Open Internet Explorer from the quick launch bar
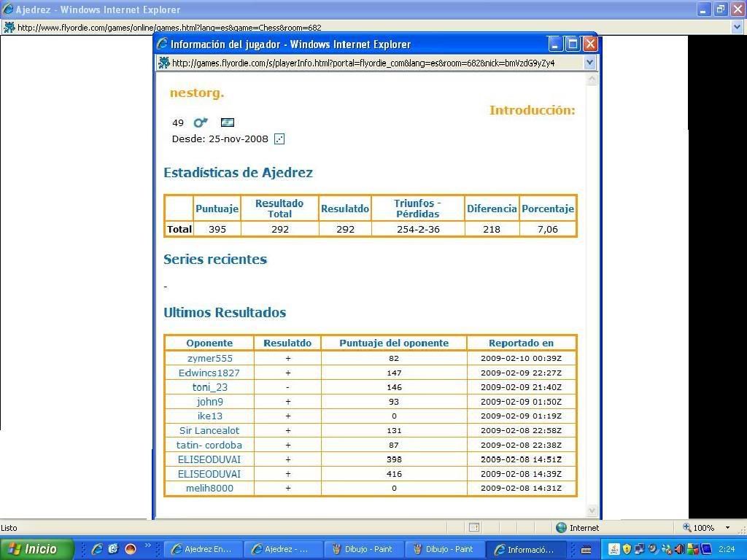This screenshot has width=747, height=560. [x=96, y=549]
